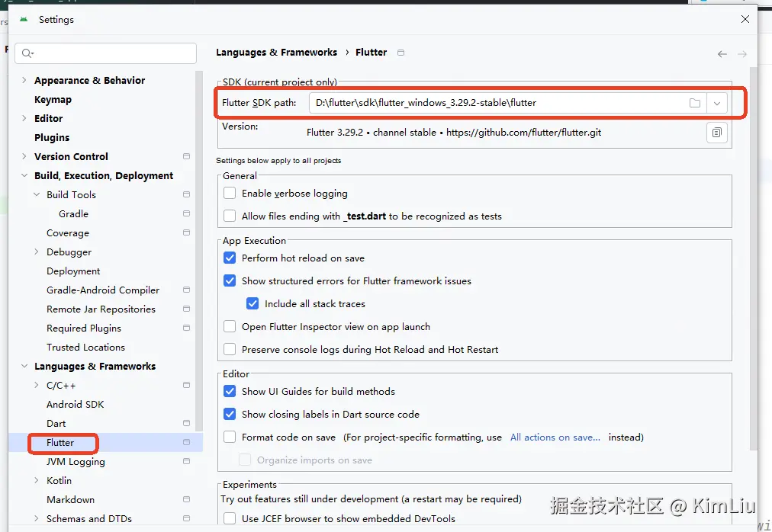Click project icon next to Schemas and DTDs

click(187, 519)
